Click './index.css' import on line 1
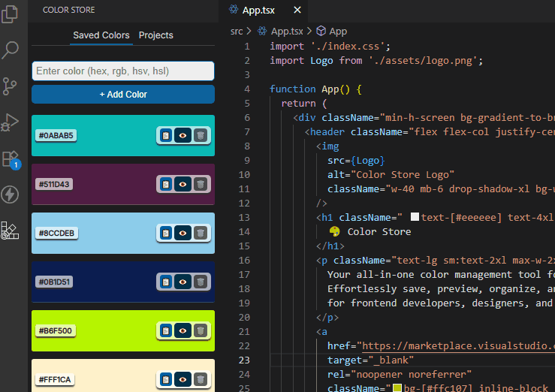 pos(348,47)
